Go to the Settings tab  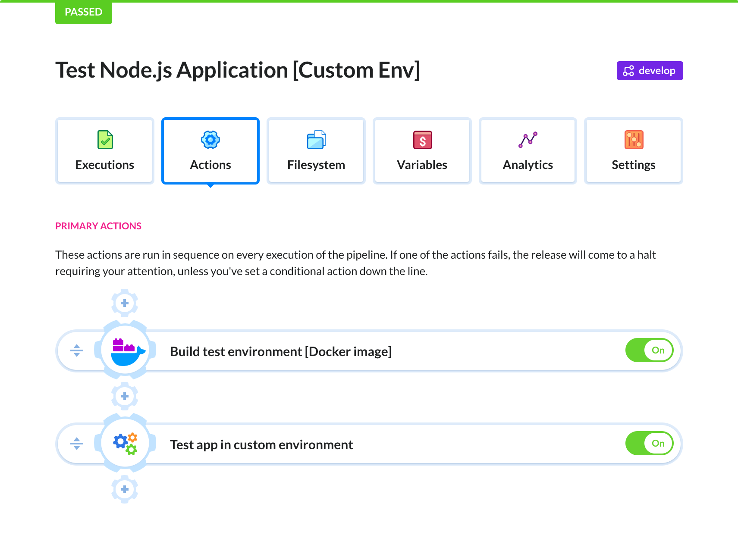(634, 151)
